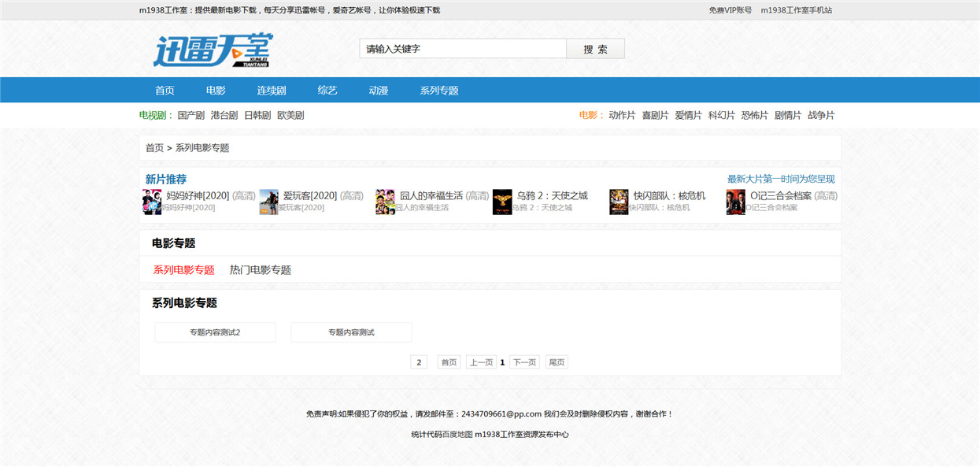Open the 专题内容测试2 topic box
Screen dimensions: 980x467
pyautogui.click(x=215, y=332)
